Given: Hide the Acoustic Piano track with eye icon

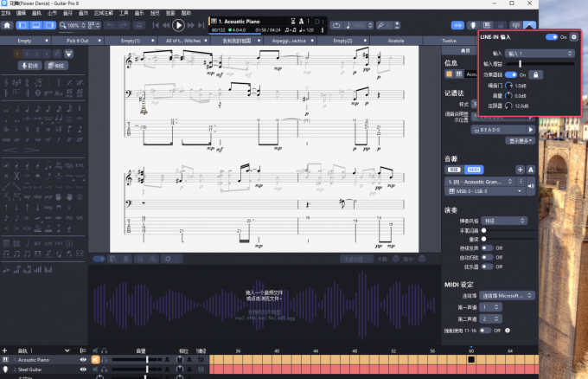Looking at the screenshot, I should [84, 359].
